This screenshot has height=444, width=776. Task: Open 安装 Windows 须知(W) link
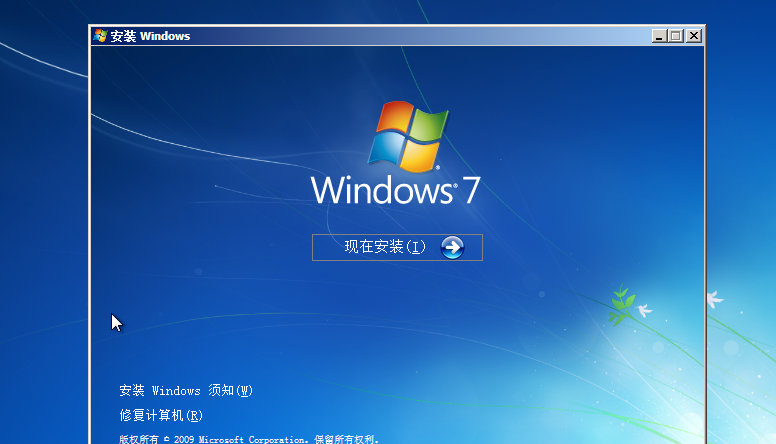click(186, 391)
